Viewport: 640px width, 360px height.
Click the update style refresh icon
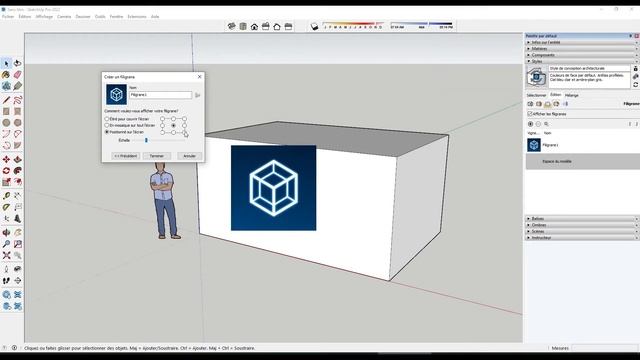[x=636, y=84]
